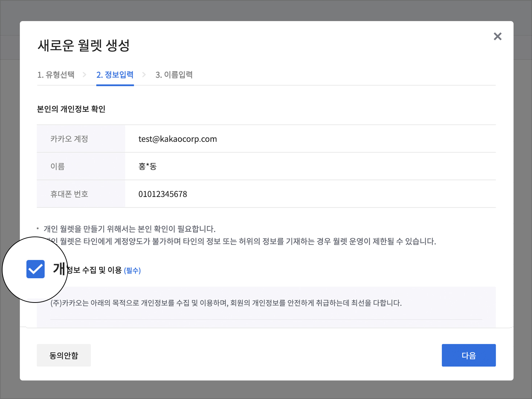The width and height of the screenshot is (532, 399).
Task: Click the phone number 01012345678
Action: 163,194
